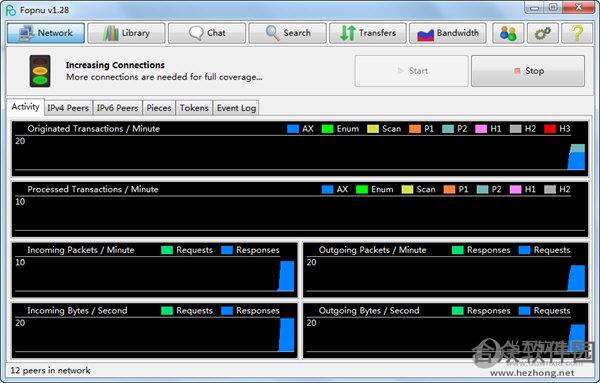Viewport: 600px width, 383px height.
Task: Open the Library section
Action: [x=126, y=33]
